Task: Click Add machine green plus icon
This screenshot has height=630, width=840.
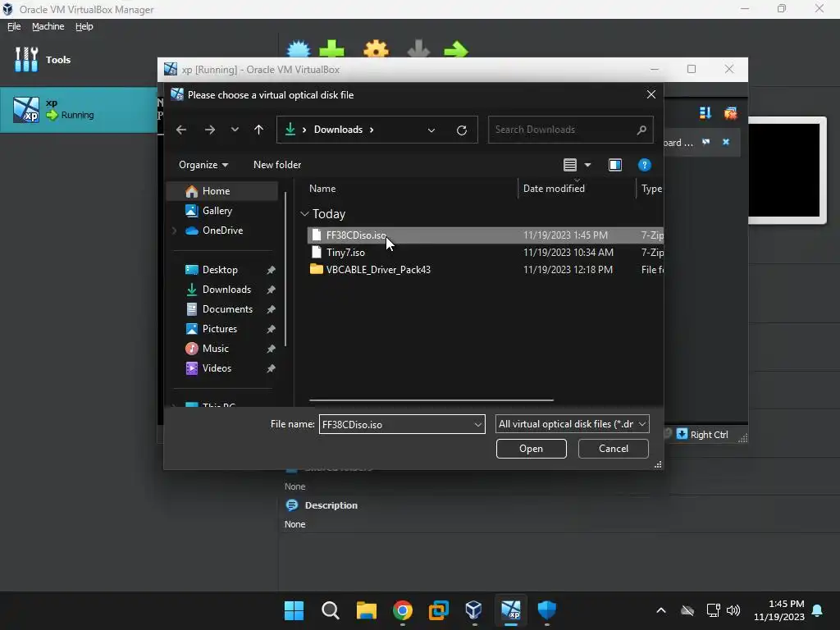Action: [x=331, y=49]
